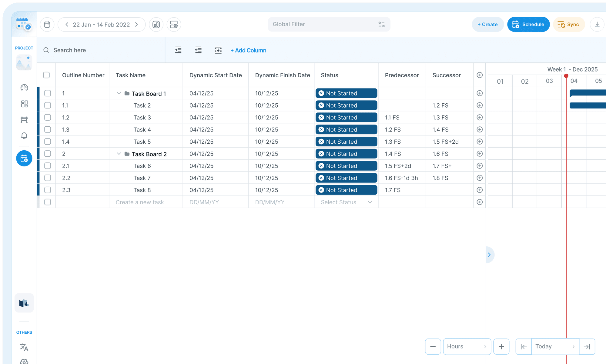
Task: Open the language translate icon
Action: coord(24,347)
